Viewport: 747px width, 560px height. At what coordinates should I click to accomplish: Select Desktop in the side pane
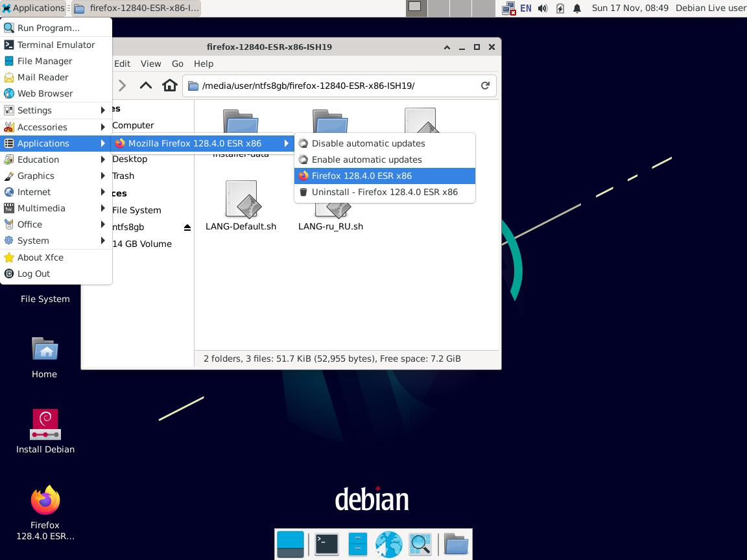[130, 159]
